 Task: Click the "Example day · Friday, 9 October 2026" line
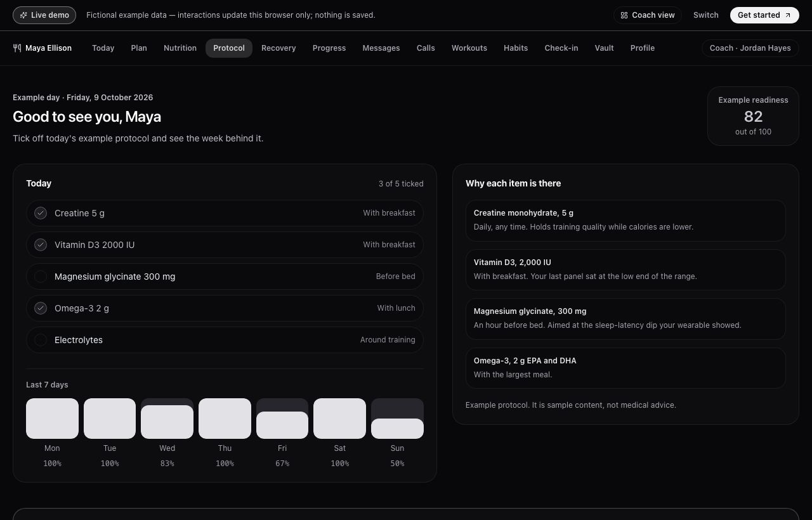click(82, 98)
